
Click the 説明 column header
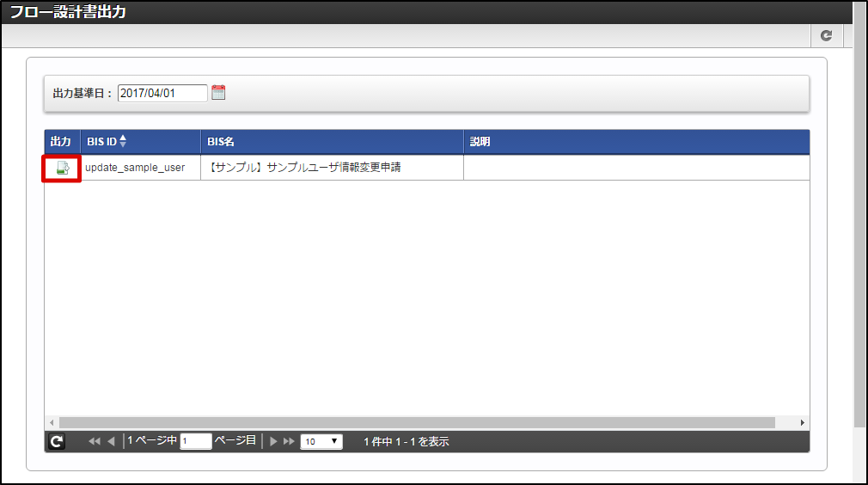click(637, 142)
